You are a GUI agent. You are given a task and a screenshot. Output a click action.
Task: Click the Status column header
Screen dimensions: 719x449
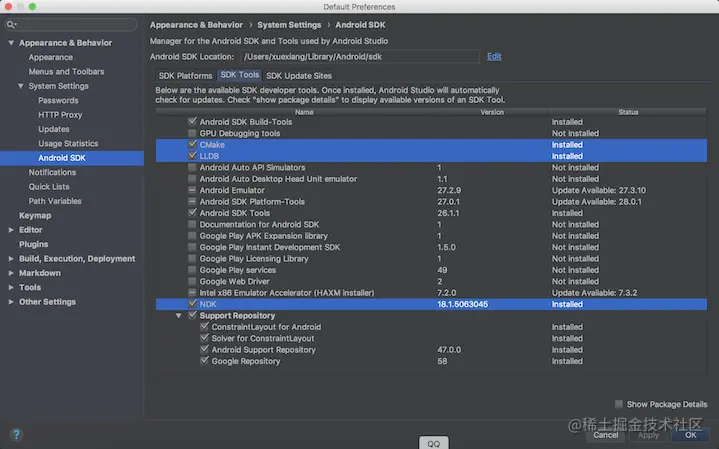pos(628,112)
